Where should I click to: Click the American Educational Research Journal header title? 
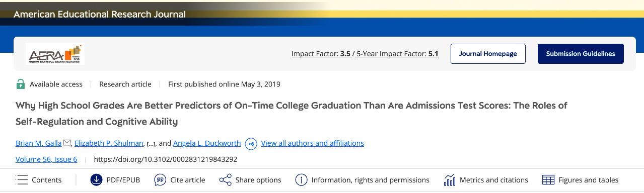100,14
